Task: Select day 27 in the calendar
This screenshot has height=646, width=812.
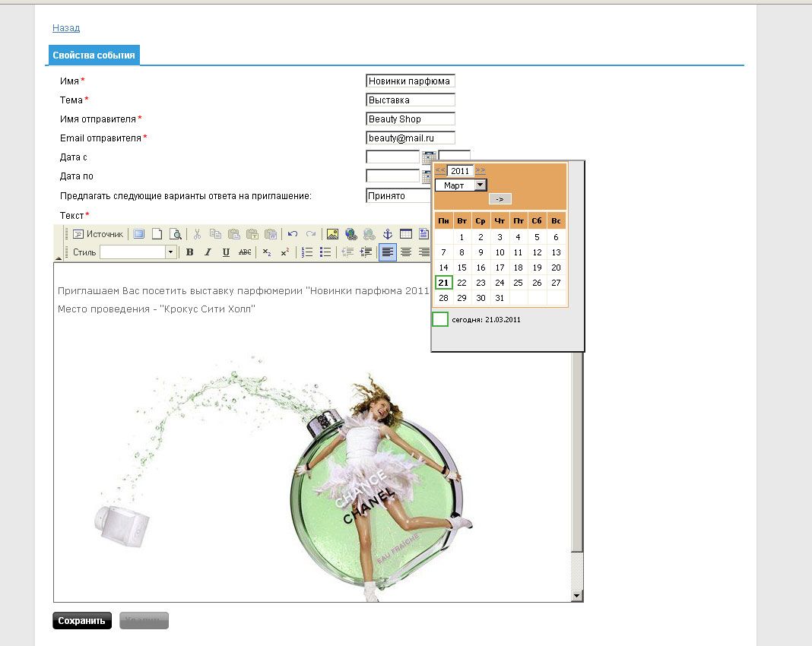Action: [556, 283]
